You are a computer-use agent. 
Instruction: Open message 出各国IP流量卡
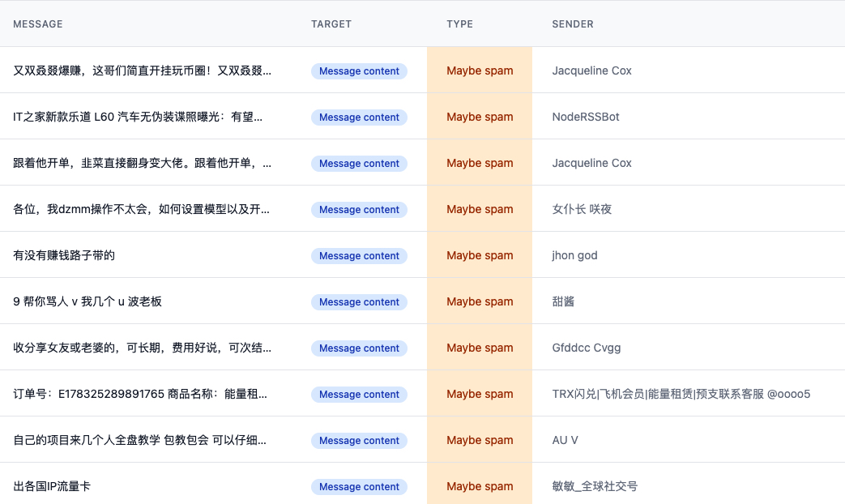pyautogui.click(x=52, y=486)
